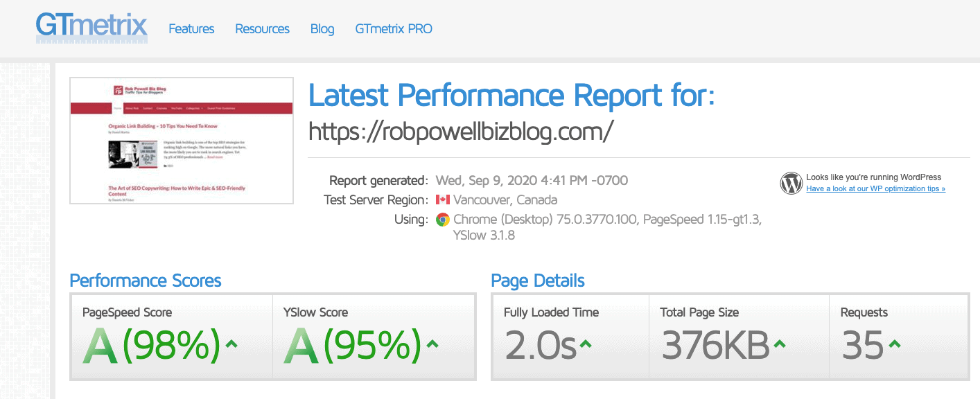Click the WordPress logo icon
980x399 pixels.
coord(790,183)
